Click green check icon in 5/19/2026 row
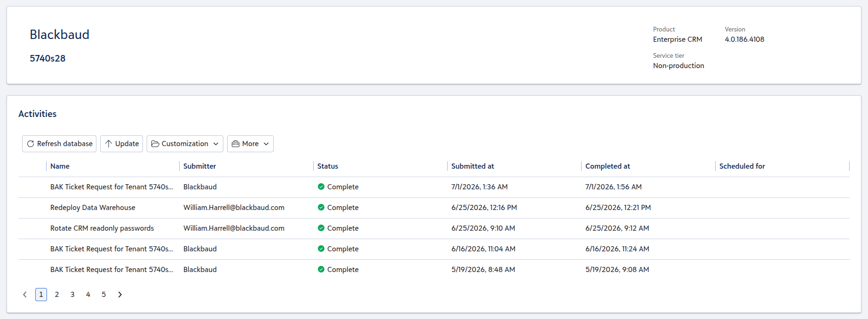868x319 pixels. (x=321, y=269)
